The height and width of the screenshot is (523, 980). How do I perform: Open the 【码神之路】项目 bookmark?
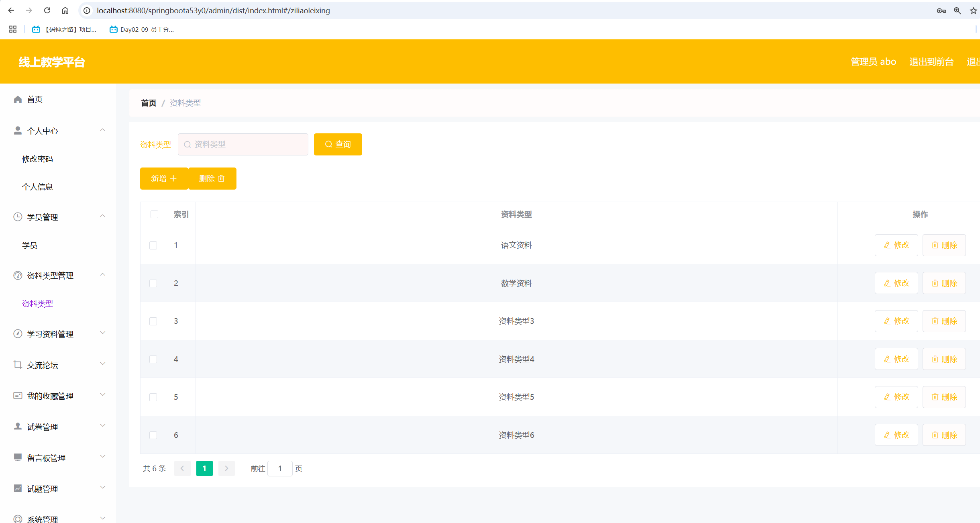click(64, 29)
